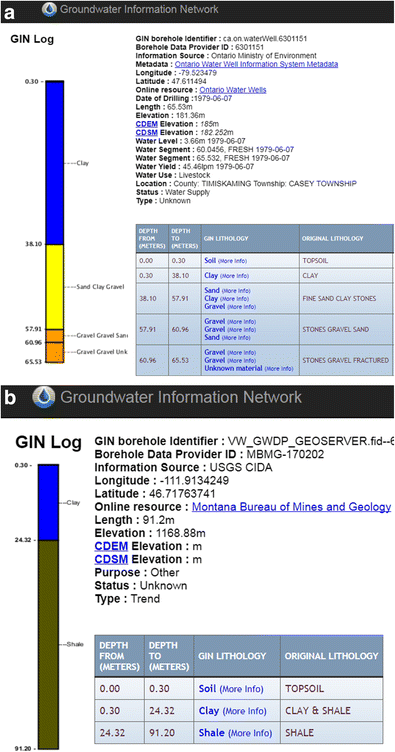The image size is (395, 752).
Task: Open Soil lithology link in panel a table
Action: (x=210, y=260)
